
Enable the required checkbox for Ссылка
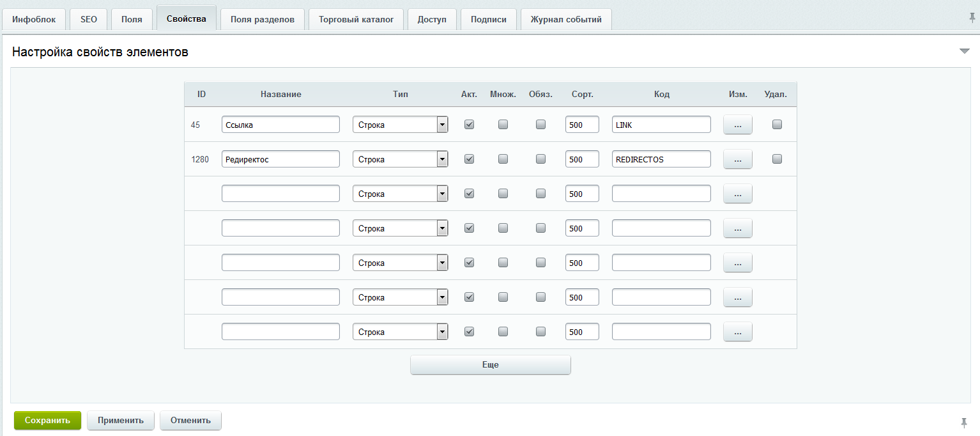click(x=541, y=125)
